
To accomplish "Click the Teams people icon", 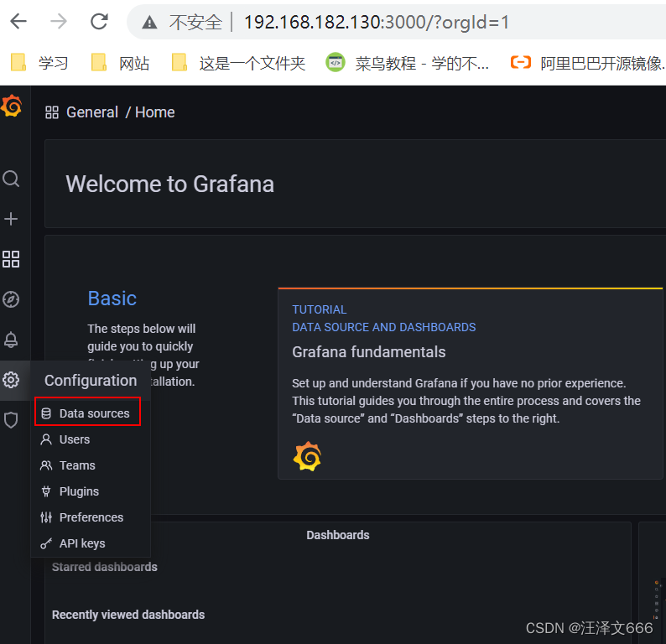I will click(46, 465).
